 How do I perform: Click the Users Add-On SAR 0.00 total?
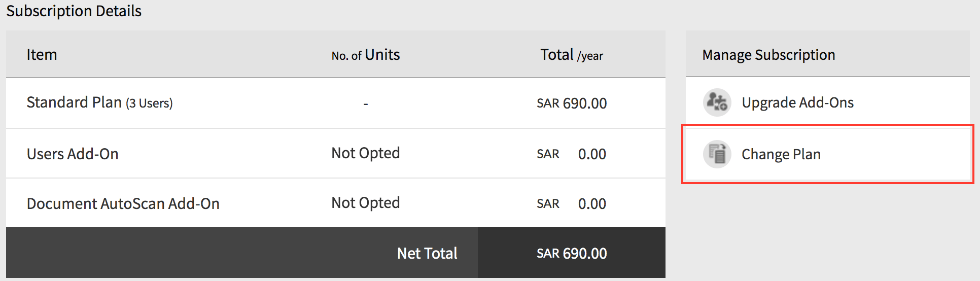[x=572, y=154]
